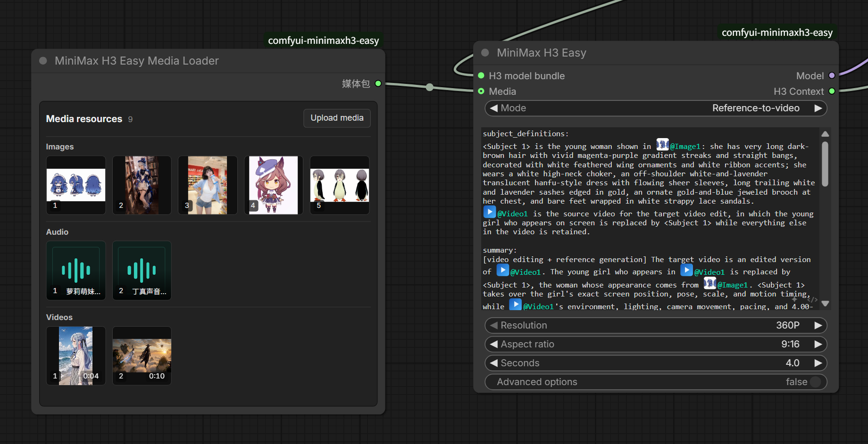Click the Media input socket

[x=481, y=91]
